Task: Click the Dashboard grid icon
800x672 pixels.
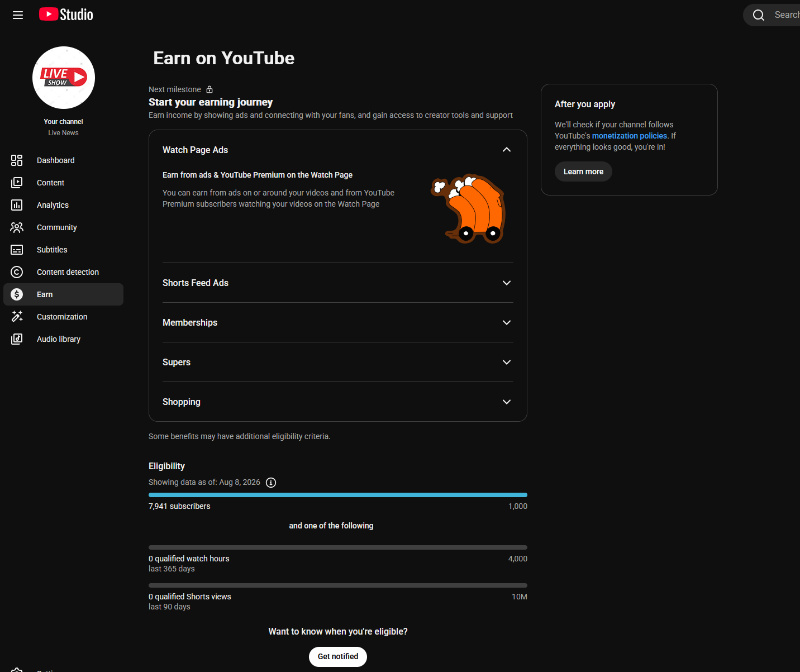Action: pos(17,160)
